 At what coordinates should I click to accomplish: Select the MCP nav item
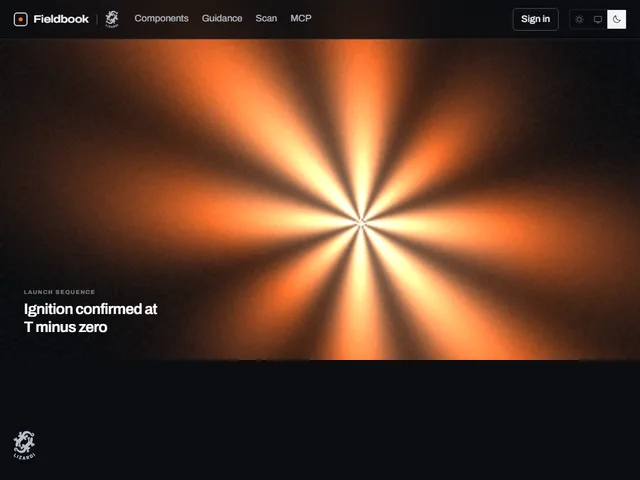(301, 18)
